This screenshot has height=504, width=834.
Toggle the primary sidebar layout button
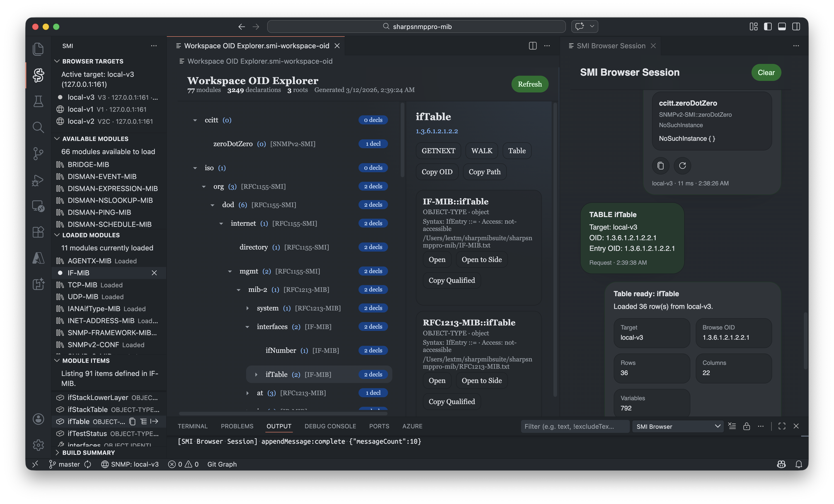(x=768, y=27)
